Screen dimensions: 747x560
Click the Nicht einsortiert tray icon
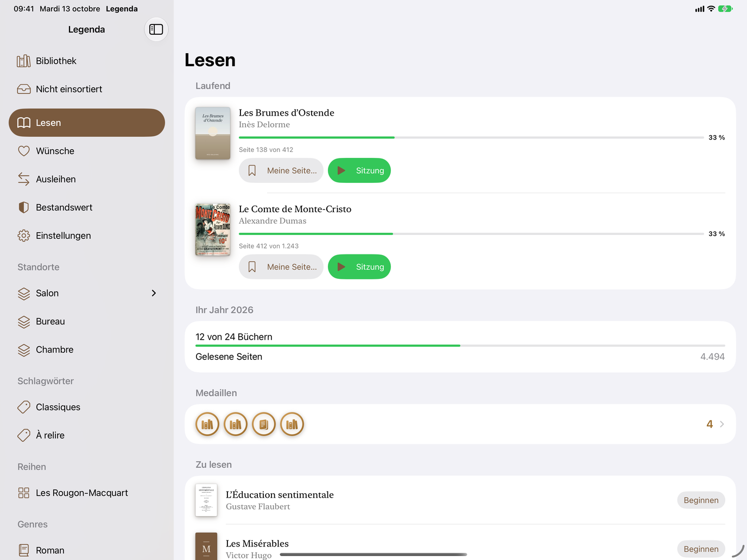24,89
